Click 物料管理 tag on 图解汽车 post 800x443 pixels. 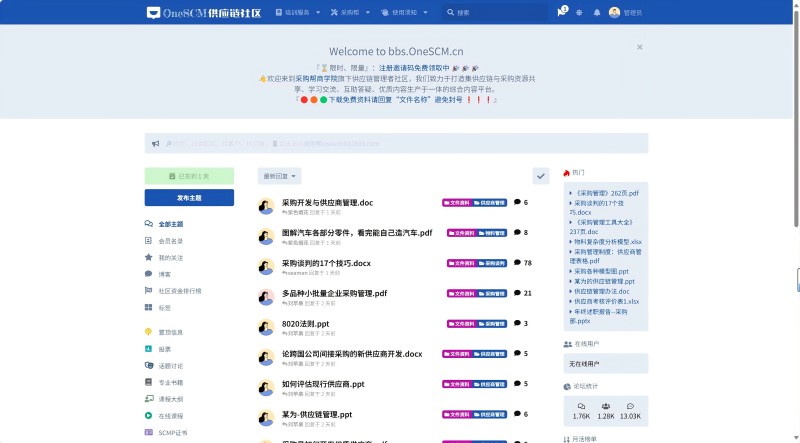point(492,233)
